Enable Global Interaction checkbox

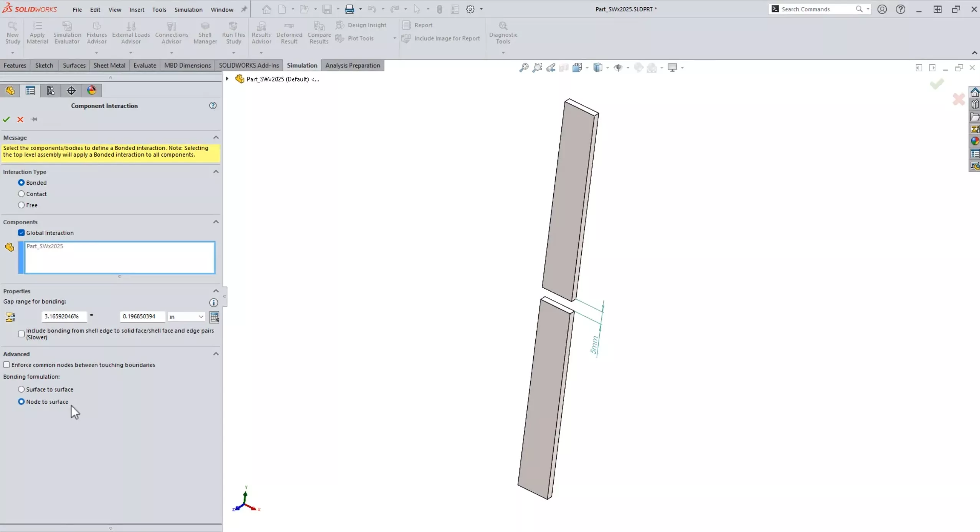[21, 233]
